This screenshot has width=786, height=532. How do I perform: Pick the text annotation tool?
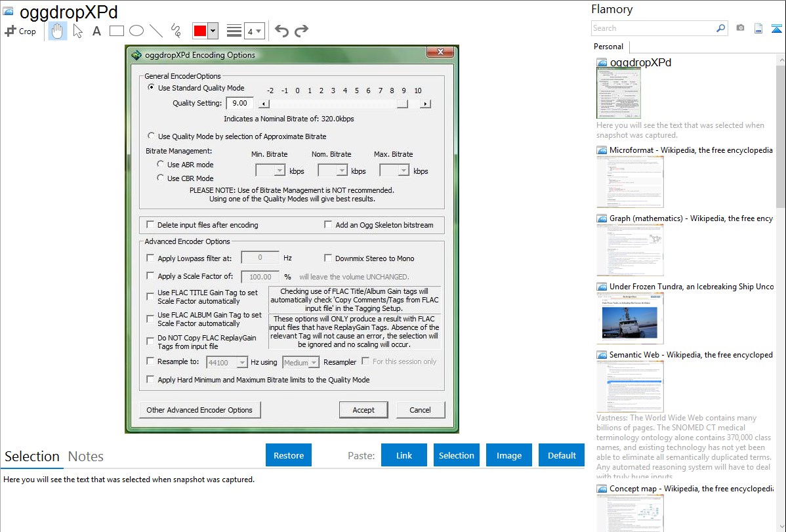[96, 31]
